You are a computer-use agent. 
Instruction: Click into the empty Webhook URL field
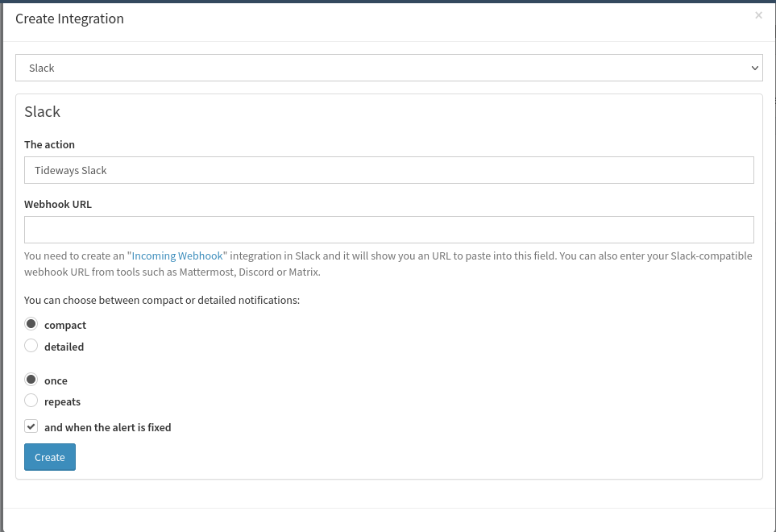tap(389, 230)
